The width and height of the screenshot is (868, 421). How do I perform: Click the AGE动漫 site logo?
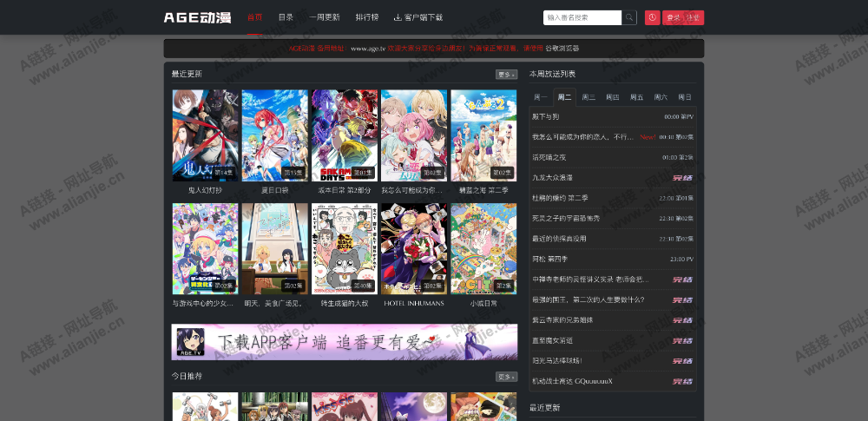[x=197, y=17]
